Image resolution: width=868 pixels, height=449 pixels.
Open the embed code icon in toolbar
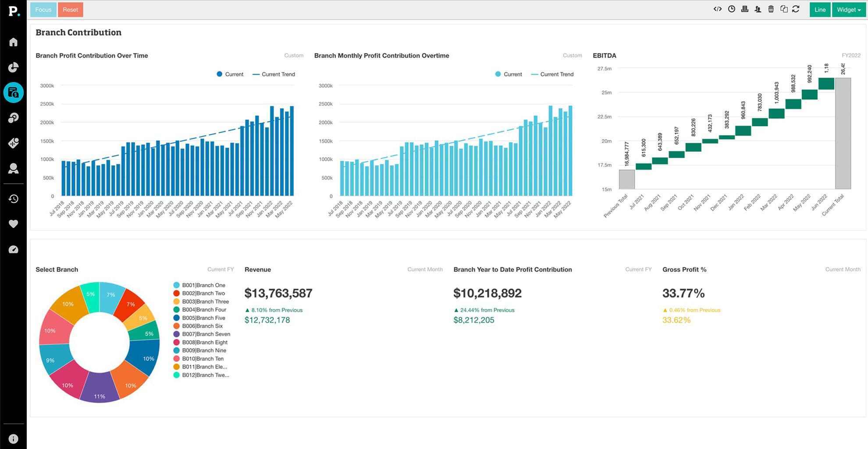[718, 9]
